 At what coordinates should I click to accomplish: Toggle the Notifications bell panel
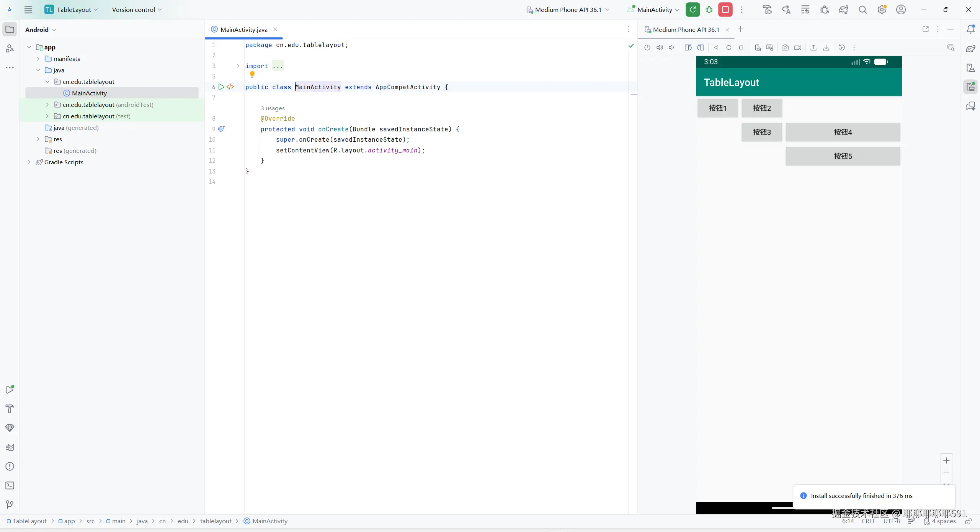(970, 29)
